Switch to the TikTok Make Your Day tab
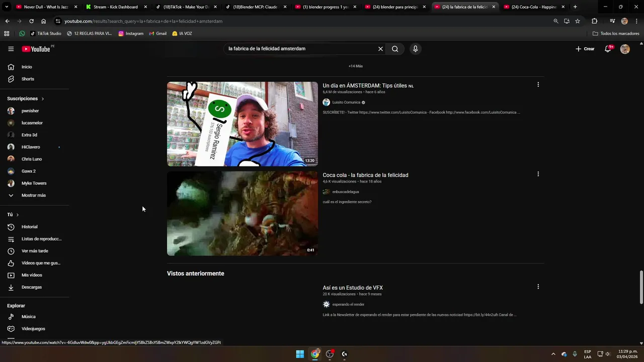Screen dimensions: 644x362 click(x=186, y=7)
